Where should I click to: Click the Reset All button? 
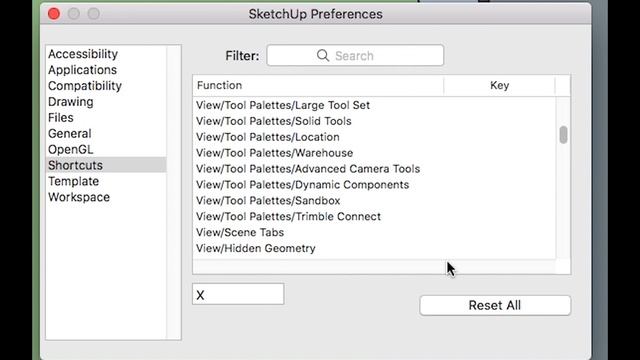495,305
